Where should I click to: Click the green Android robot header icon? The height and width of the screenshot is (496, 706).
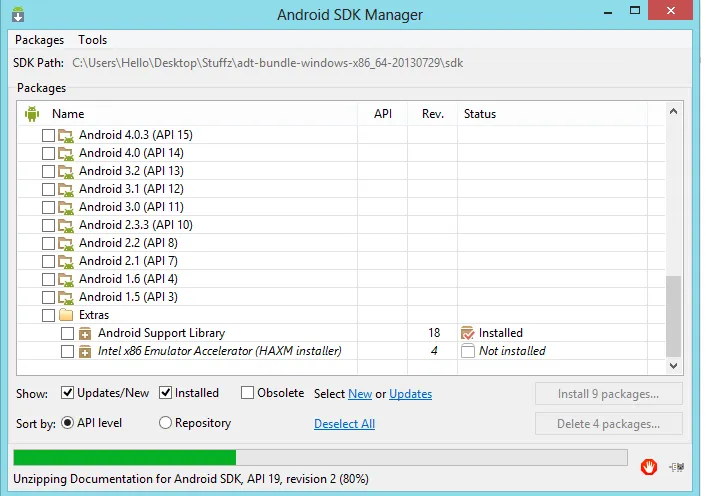(32, 114)
